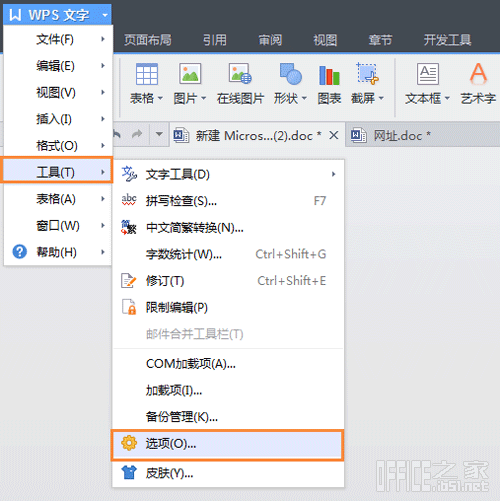This screenshot has width=500, height=501.
Task: Expand the WPS 文字 dropdown arrow
Action: [x=105, y=15]
